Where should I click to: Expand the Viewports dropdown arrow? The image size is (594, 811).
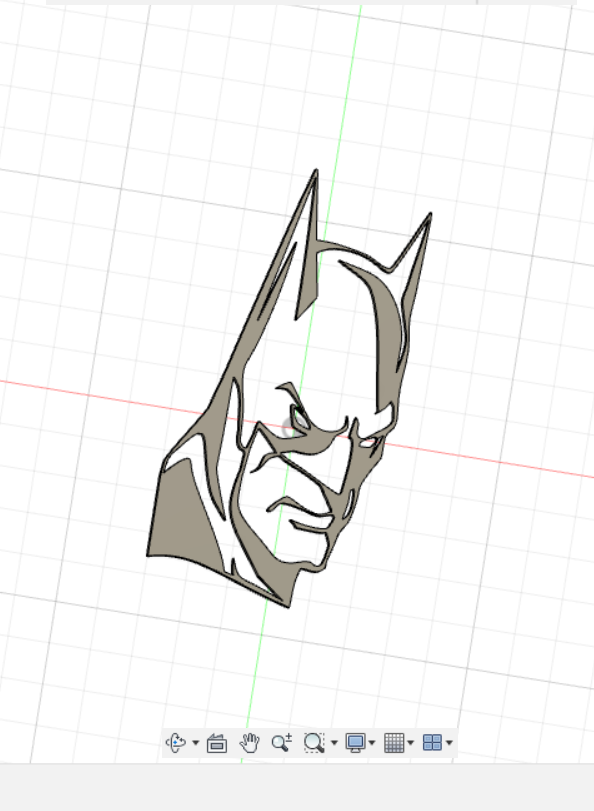point(449,743)
